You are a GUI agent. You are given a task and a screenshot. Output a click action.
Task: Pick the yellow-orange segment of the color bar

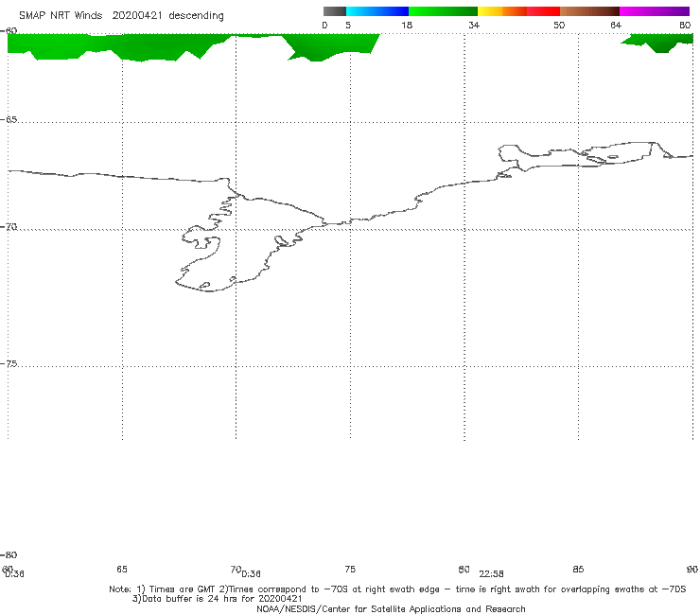502,11
